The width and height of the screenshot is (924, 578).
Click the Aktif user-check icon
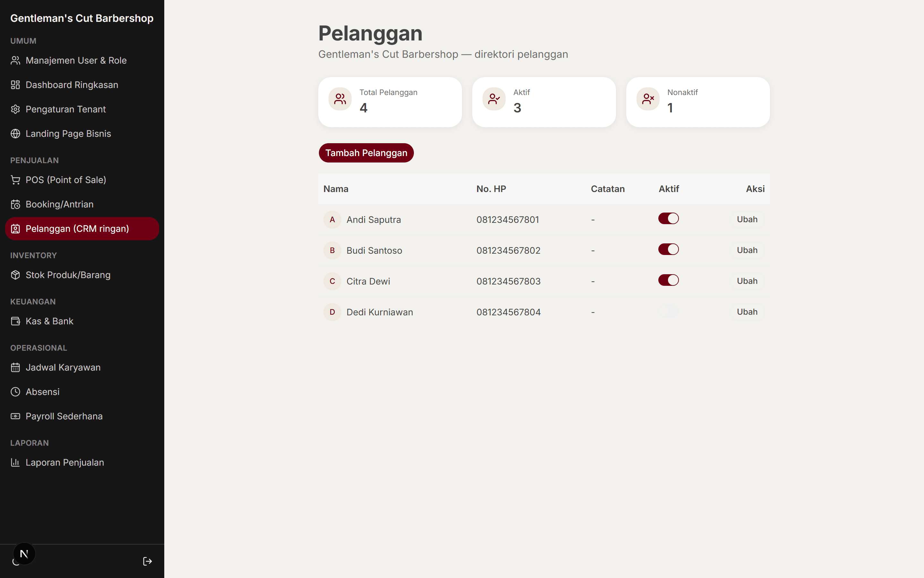pos(494,99)
